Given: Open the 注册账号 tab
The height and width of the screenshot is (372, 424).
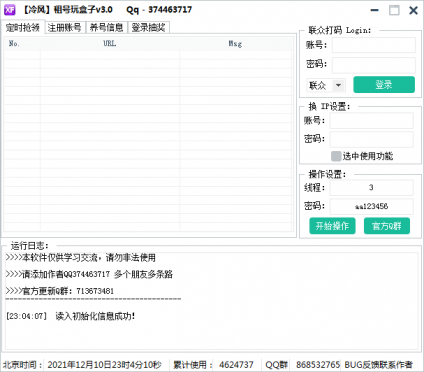Looking at the screenshot, I should tap(64, 27).
